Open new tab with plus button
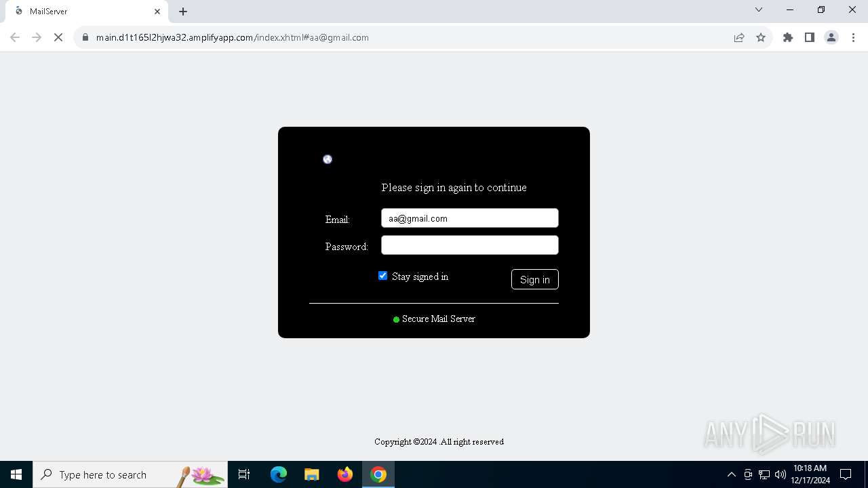Viewport: 868px width, 488px height. [x=183, y=12]
